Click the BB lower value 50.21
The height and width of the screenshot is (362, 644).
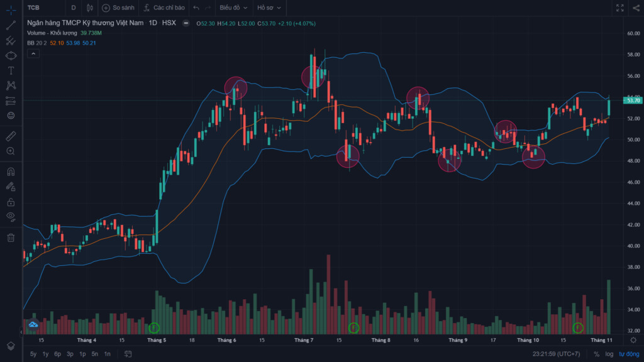point(89,43)
